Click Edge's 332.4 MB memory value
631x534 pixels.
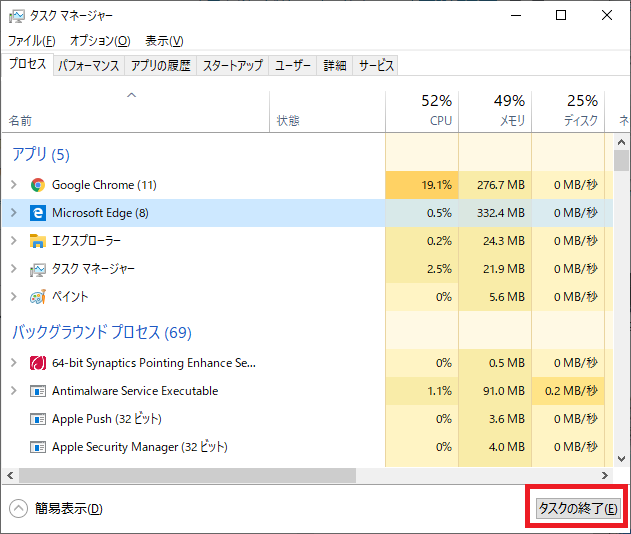(501, 213)
